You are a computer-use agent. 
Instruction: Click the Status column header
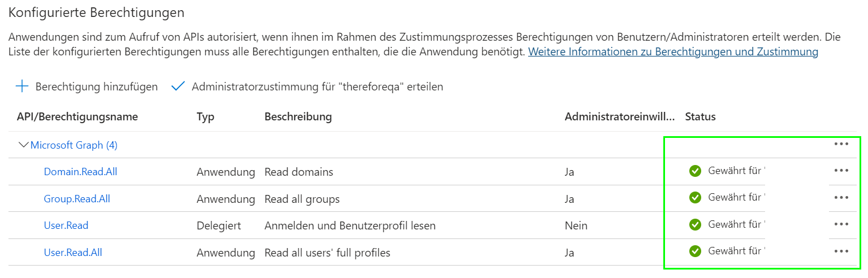point(700,117)
